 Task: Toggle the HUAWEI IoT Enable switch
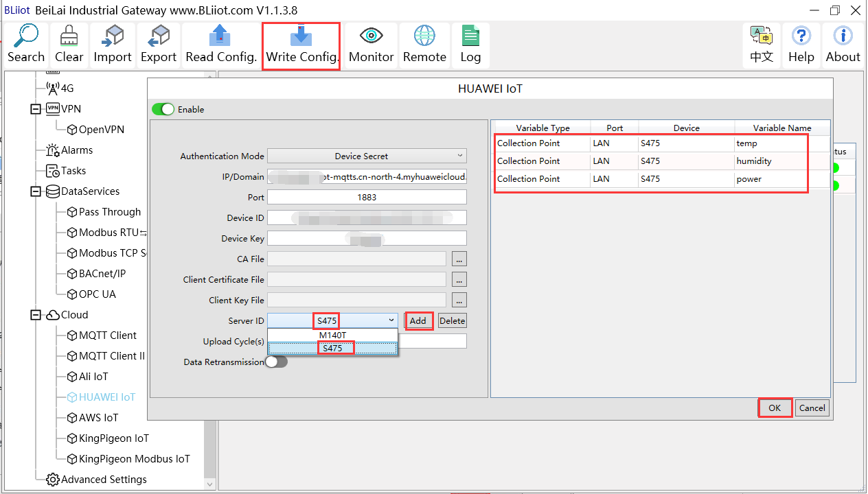click(x=163, y=109)
